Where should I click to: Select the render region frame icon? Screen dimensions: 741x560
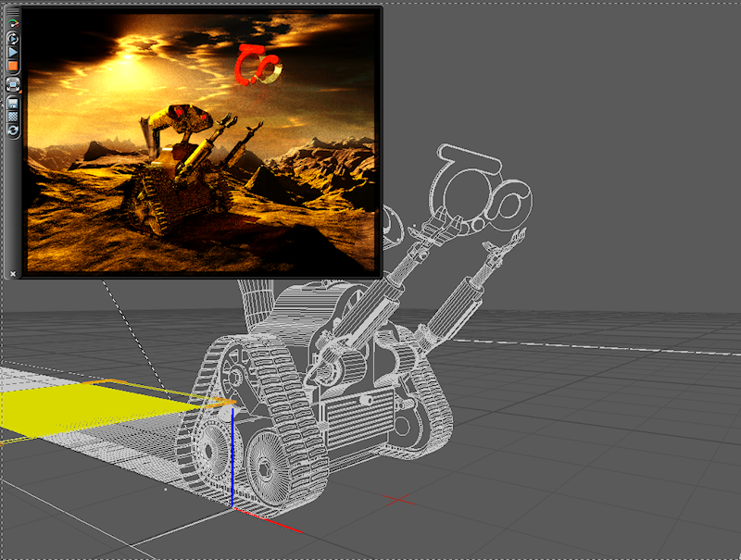click(x=13, y=84)
